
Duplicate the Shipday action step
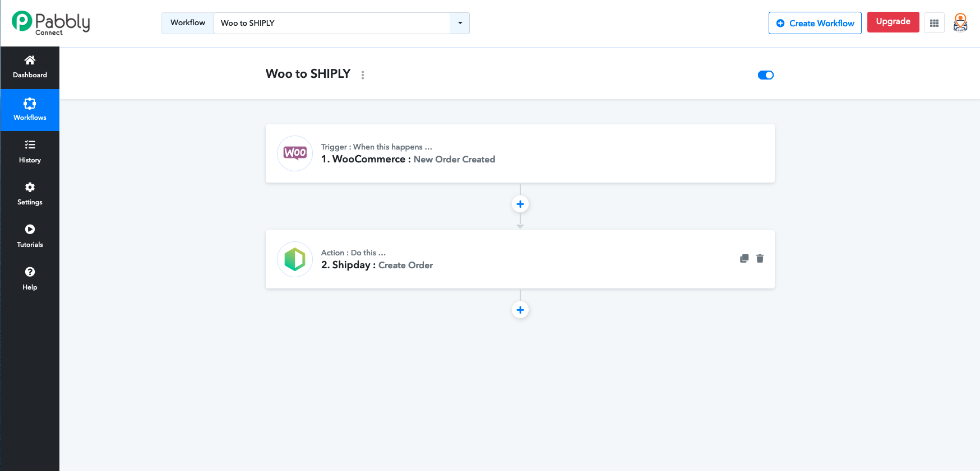pyautogui.click(x=744, y=258)
